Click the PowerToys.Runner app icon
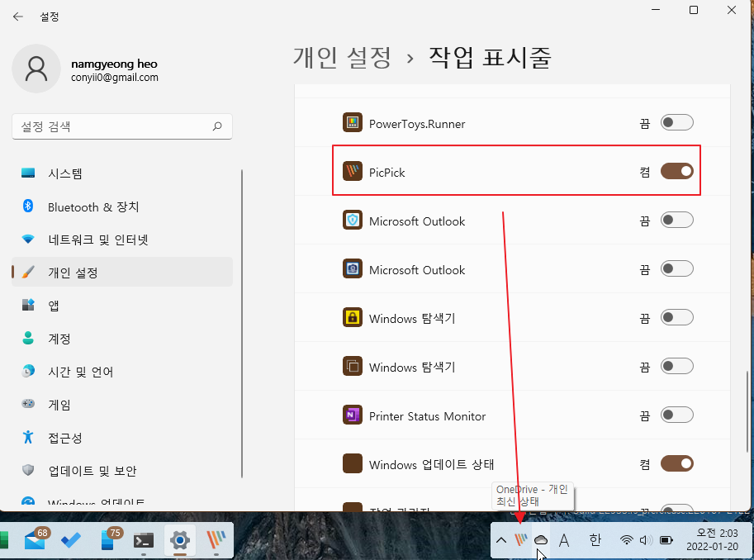Screen dimensions: 754x560 353,122
